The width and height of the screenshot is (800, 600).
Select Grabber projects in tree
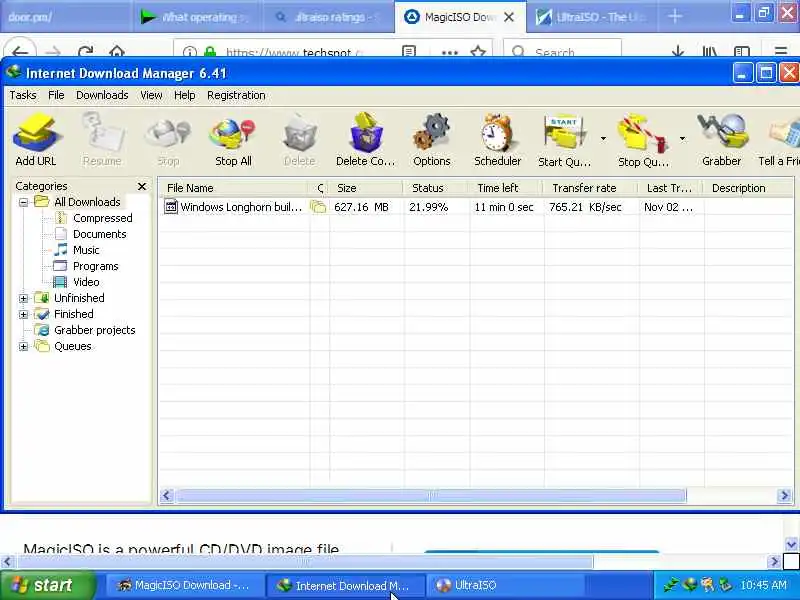pyautogui.click(x=94, y=330)
